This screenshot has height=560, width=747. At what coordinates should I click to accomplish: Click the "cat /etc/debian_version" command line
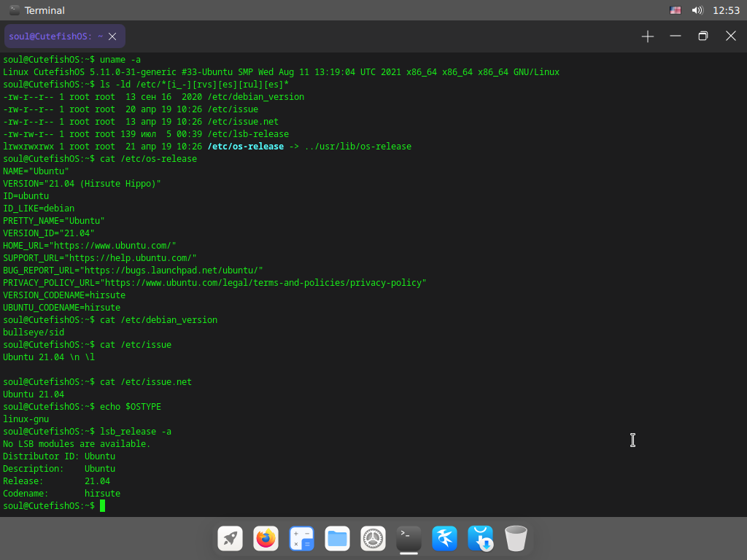pos(110,319)
